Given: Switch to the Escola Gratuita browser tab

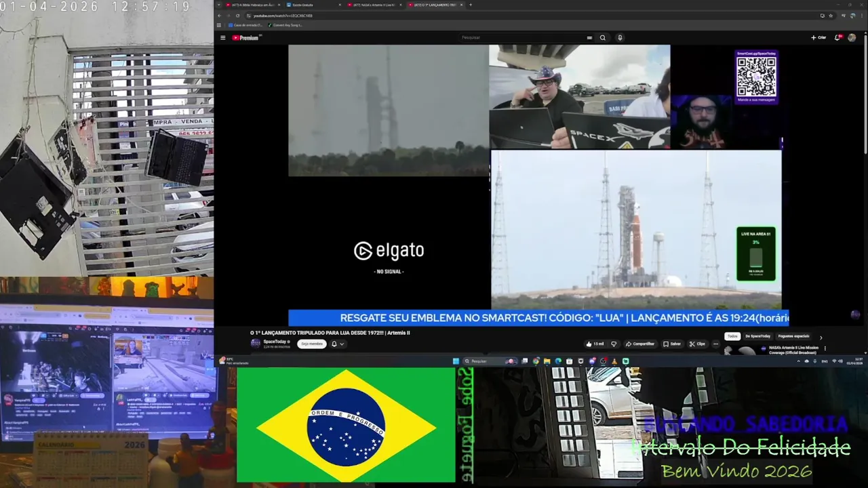Looking at the screenshot, I should (x=314, y=5).
